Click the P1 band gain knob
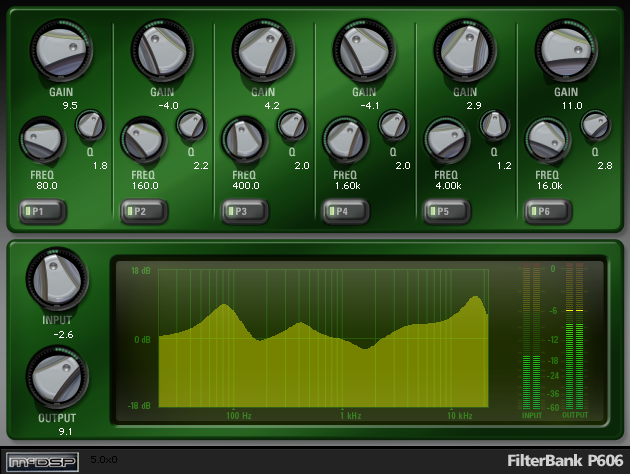 click(x=61, y=50)
